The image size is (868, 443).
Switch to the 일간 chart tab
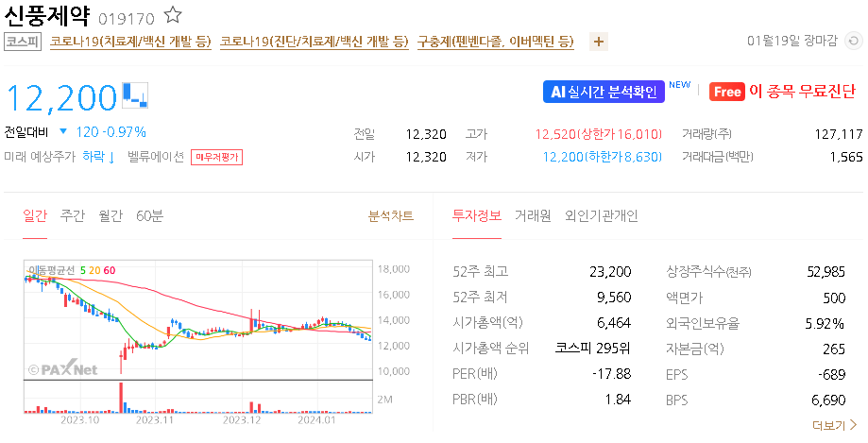pyautogui.click(x=35, y=215)
